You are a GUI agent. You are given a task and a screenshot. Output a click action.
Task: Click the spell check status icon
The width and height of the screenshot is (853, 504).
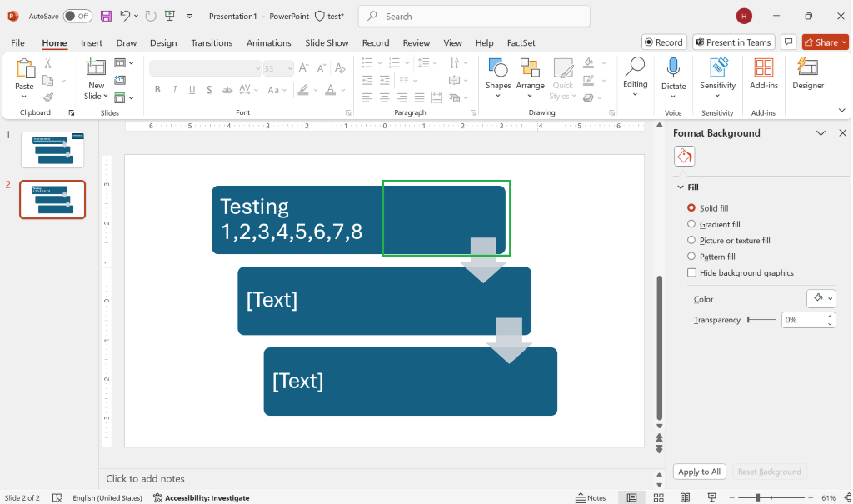(x=57, y=497)
